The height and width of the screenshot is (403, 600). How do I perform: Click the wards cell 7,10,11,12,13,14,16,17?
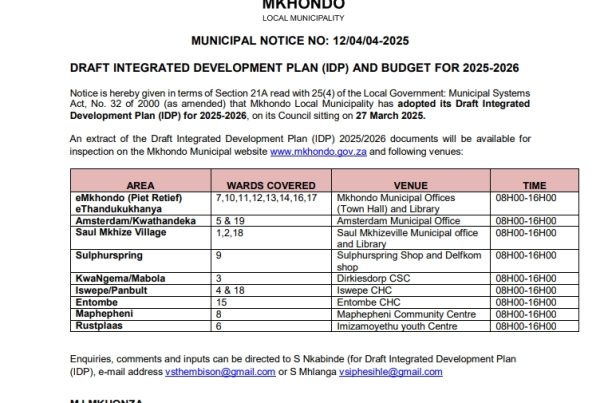tap(271, 203)
